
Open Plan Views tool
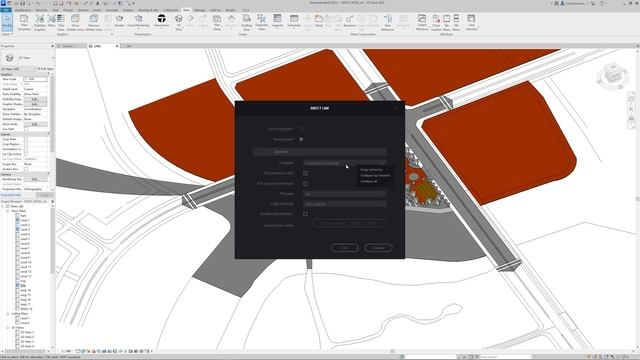217,22
